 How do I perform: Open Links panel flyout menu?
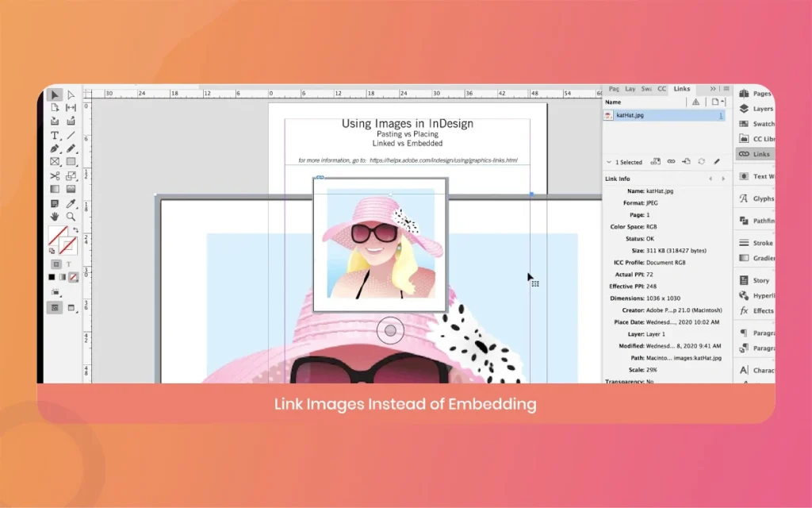coord(726,89)
